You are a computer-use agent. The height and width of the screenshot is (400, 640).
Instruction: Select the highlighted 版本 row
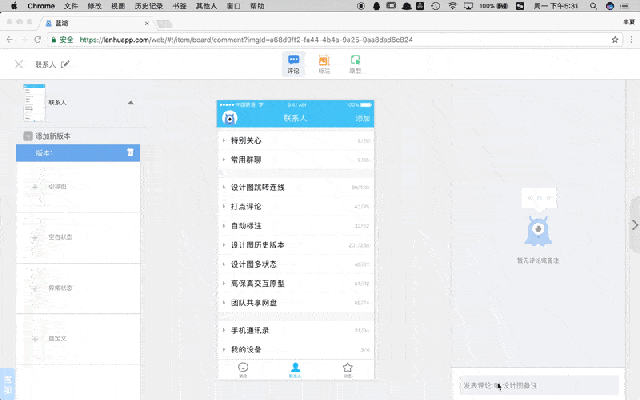point(78,153)
